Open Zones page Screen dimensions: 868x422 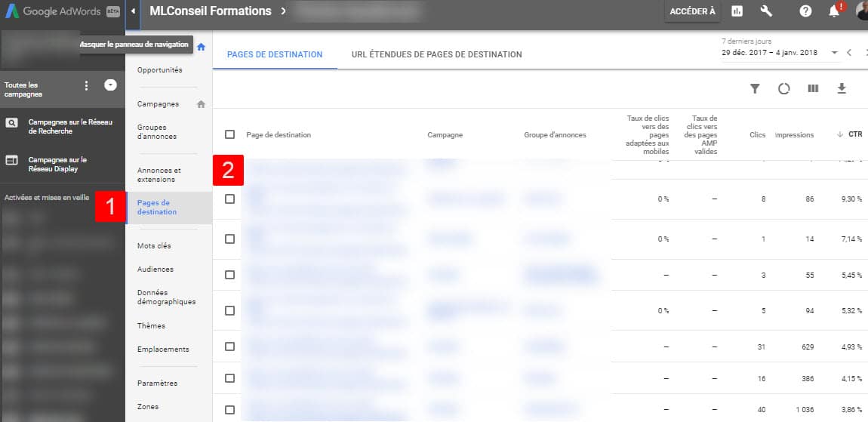(148, 406)
